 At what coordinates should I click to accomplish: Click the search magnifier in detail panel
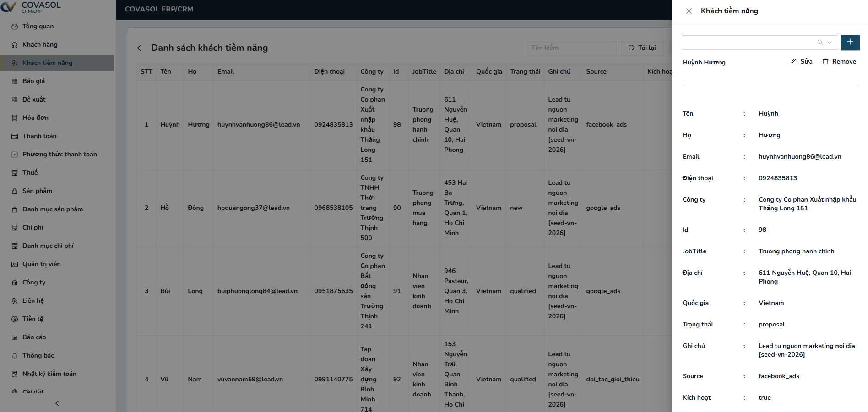(x=819, y=43)
